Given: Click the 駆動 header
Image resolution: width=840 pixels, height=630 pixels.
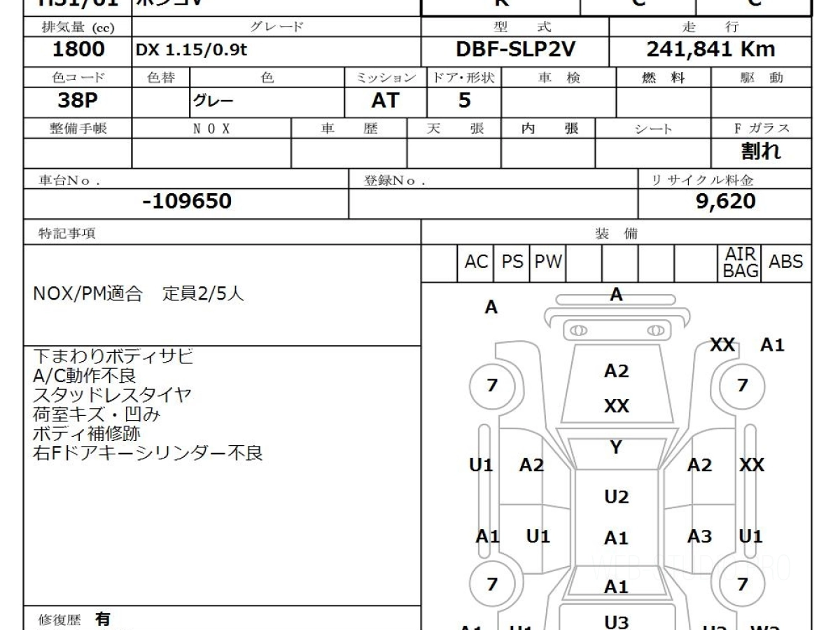Looking at the screenshot, I should [761, 78].
